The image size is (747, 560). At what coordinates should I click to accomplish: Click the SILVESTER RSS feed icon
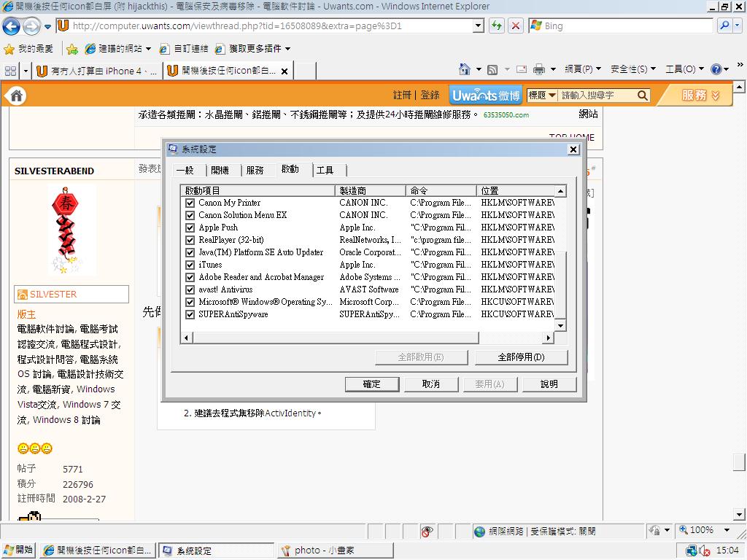23,295
